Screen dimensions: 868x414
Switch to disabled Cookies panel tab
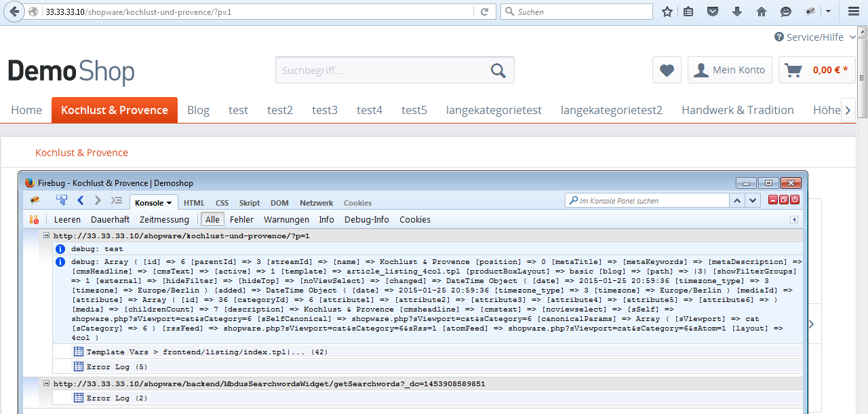[x=357, y=203]
